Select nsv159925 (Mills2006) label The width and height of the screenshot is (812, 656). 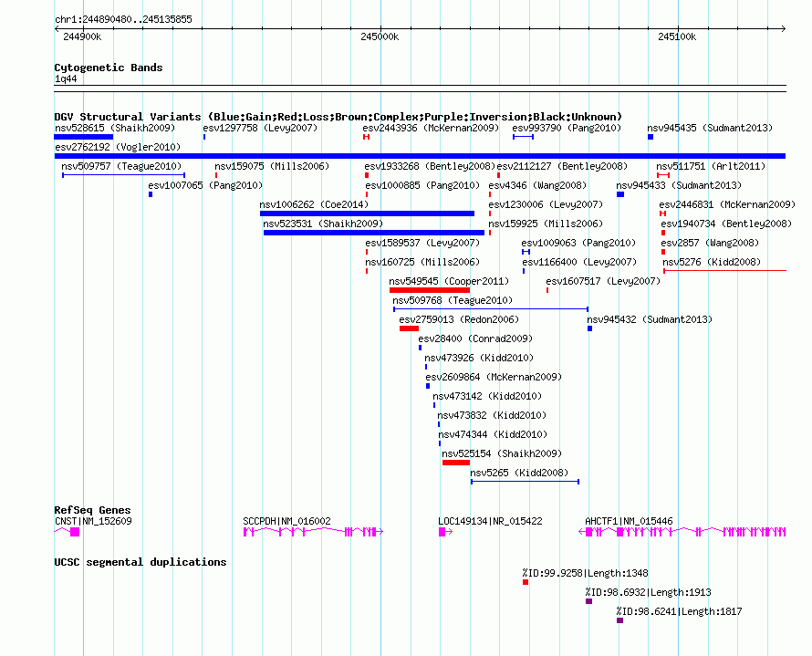click(x=546, y=224)
